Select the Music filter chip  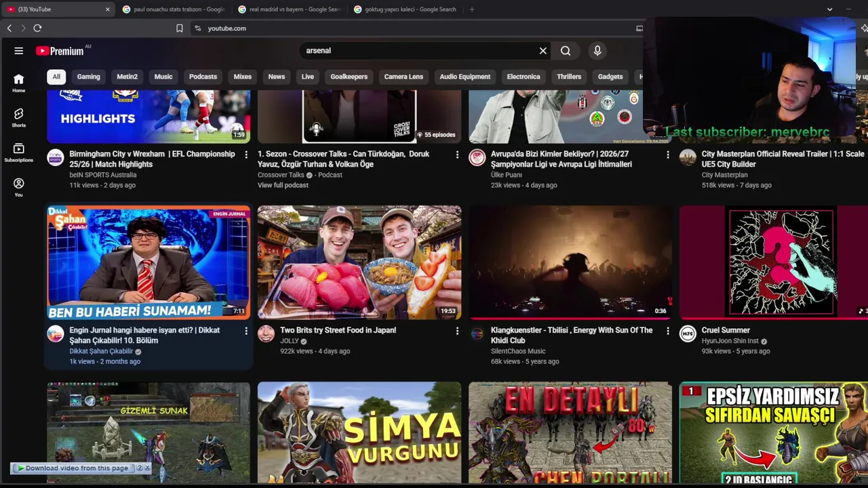163,77
